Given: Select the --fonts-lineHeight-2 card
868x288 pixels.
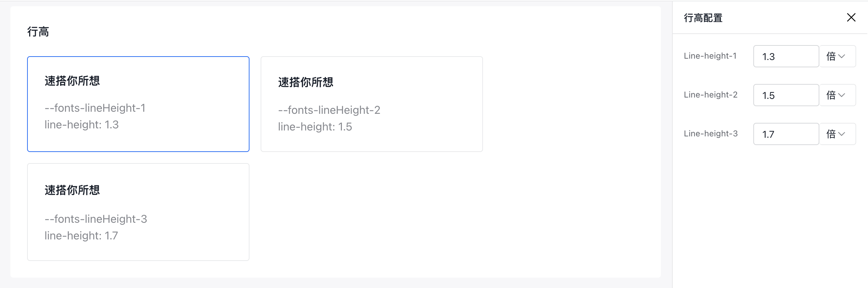Looking at the screenshot, I should [x=371, y=104].
